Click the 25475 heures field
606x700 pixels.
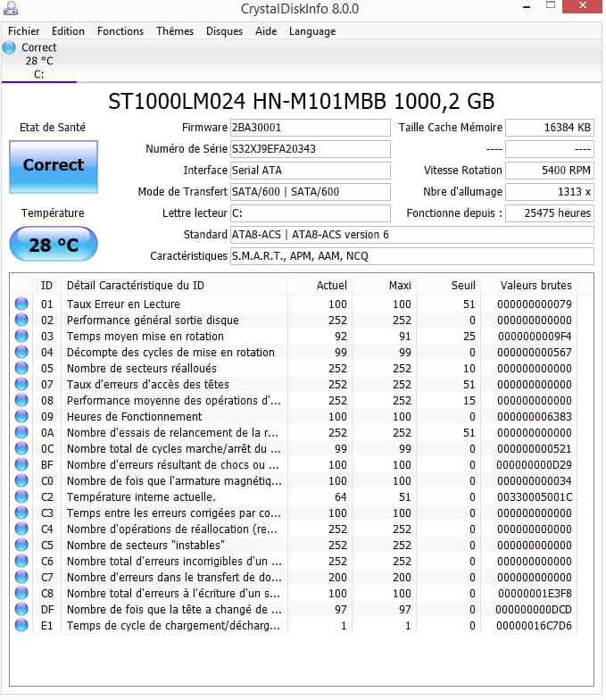coord(550,213)
